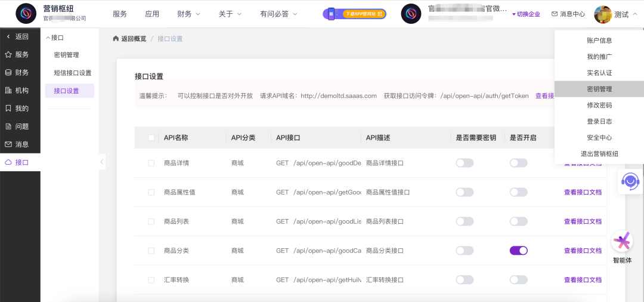Screen dimensions: 644x302
Task: Click the 消息 envelope icon in sidebar
Action: (x=8, y=144)
